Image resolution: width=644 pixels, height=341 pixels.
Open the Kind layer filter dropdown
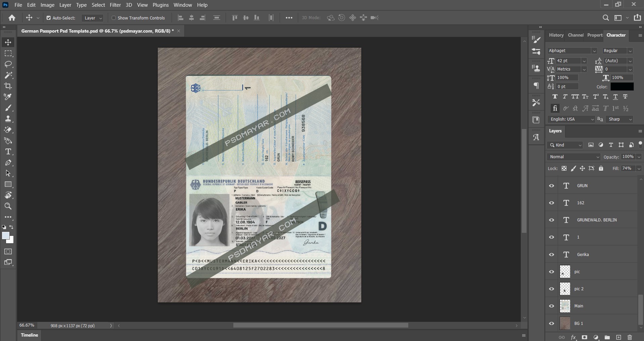[x=565, y=145]
